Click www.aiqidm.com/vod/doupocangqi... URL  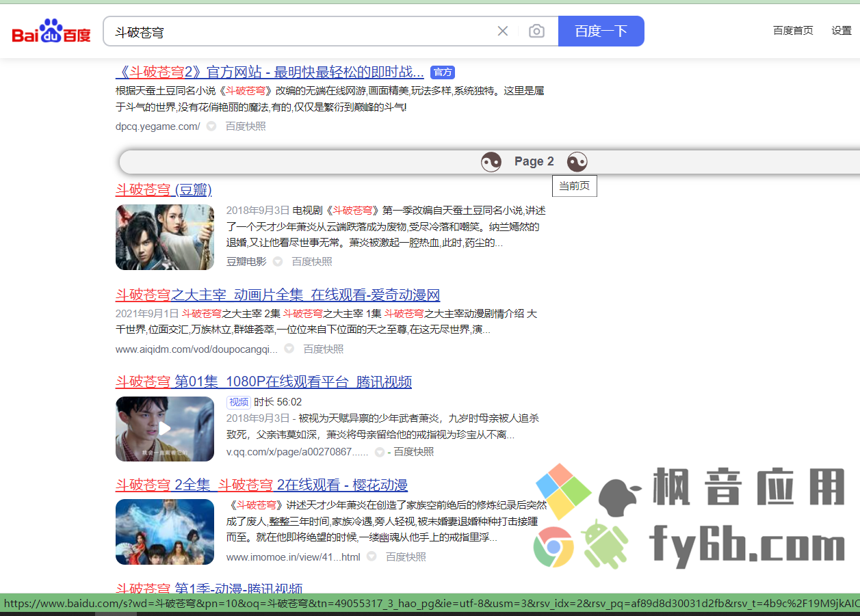[x=197, y=349]
